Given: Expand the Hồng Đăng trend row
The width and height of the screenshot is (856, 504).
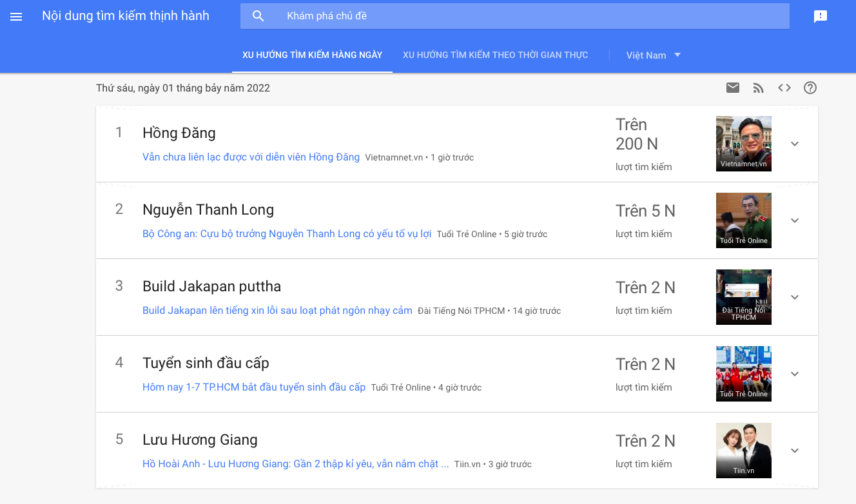Looking at the screenshot, I should click(x=795, y=144).
